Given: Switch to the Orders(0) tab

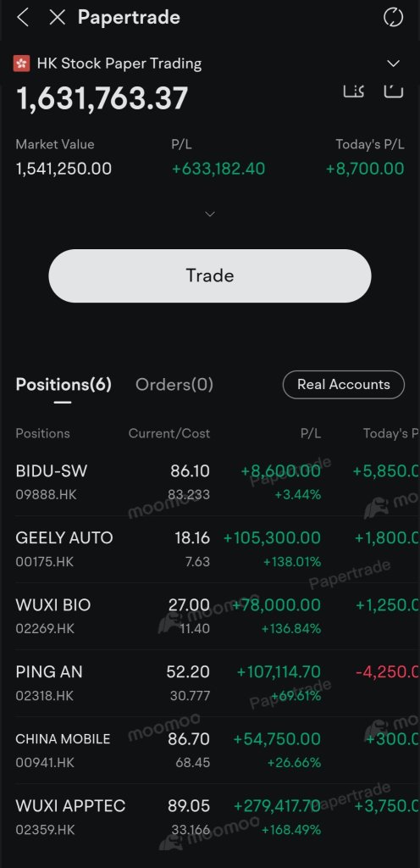Looking at the screenshot, I should coord(174,384).
